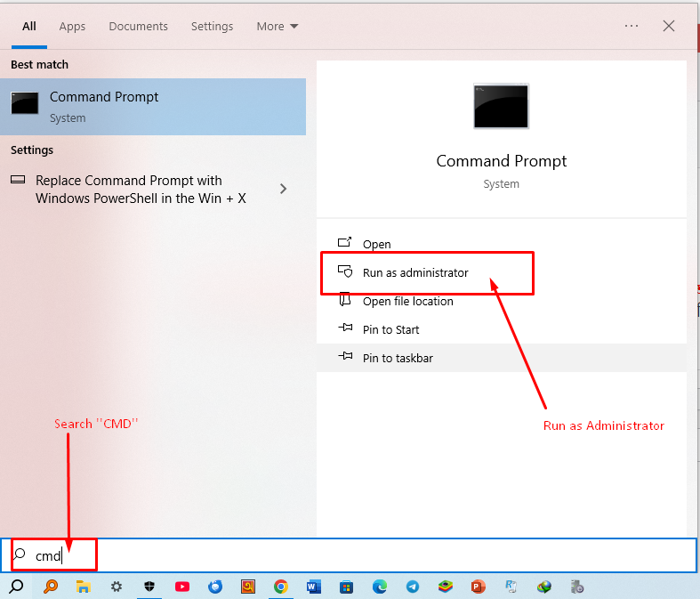This screenshot has width=700, height=599.
Task: Open Microsoft Edge from the taskbar
Action: point(380,587)
